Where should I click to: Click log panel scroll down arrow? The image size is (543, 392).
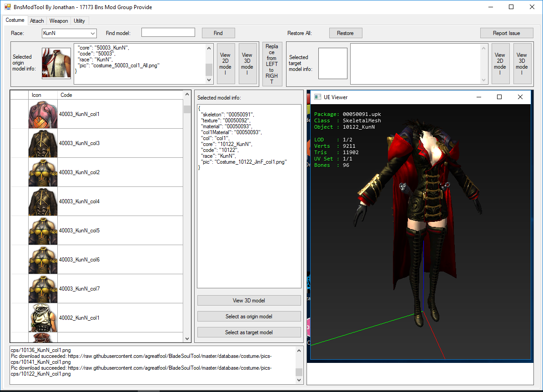pyautogui.click(x=299, y=380)
